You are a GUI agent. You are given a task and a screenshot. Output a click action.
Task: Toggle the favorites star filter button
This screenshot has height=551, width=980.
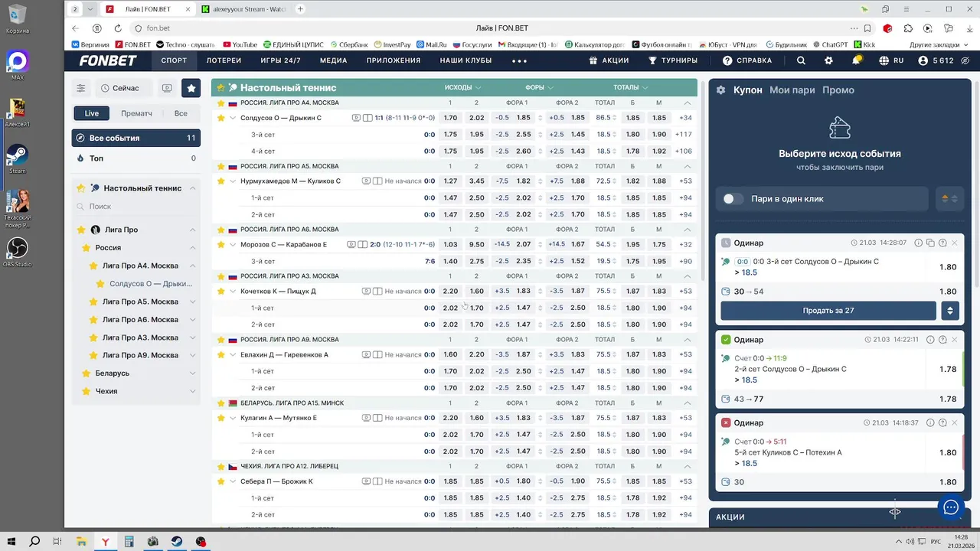pos(191,88)
